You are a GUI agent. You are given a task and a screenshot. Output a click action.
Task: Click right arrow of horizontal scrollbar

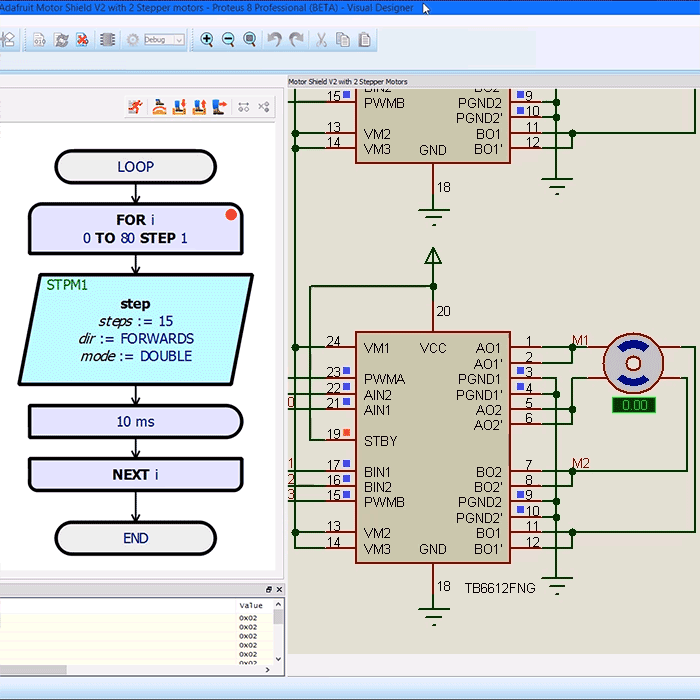[267, 670]
